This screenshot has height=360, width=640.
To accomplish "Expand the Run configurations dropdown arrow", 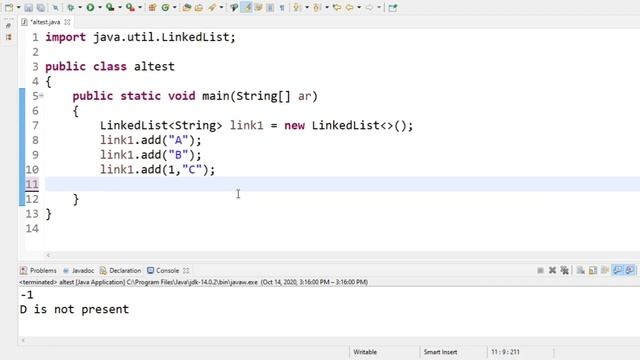I will tap(100, 7).
